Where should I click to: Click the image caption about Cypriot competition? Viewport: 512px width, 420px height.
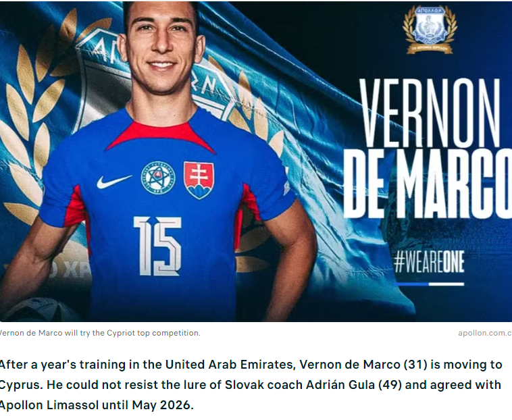(99, 333)
